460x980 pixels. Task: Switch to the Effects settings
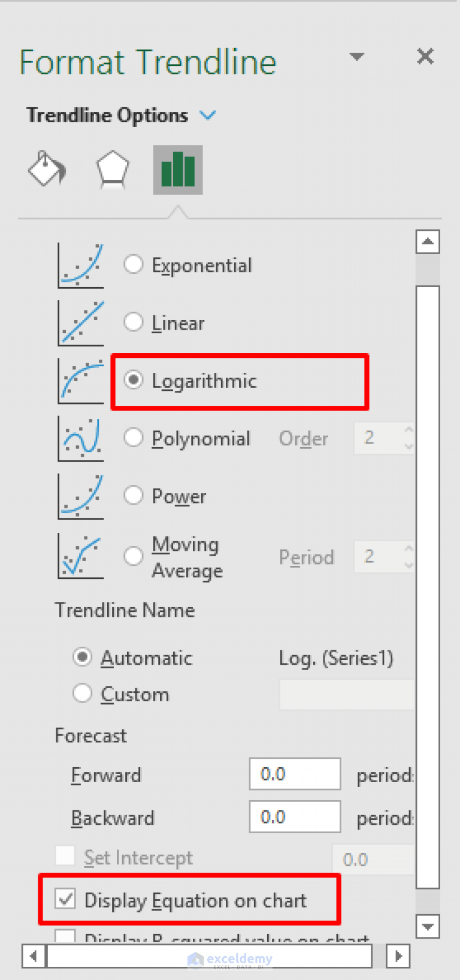click(113, 170)
